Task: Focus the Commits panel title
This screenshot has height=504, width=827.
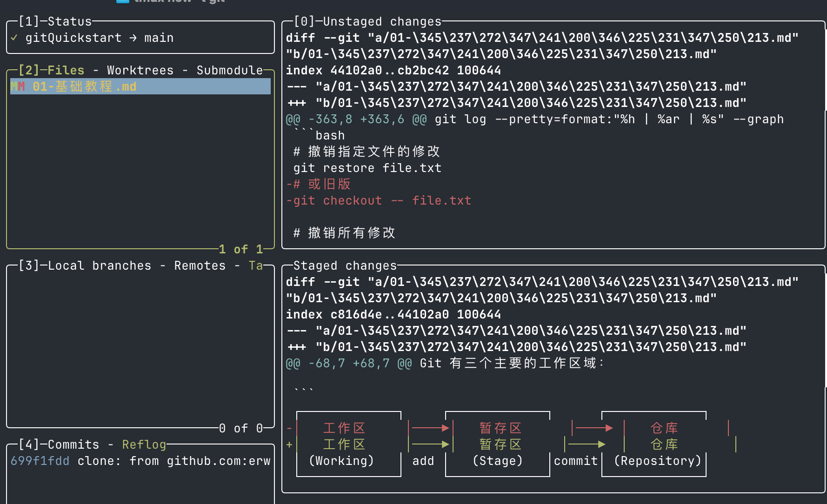Action: 73,444
